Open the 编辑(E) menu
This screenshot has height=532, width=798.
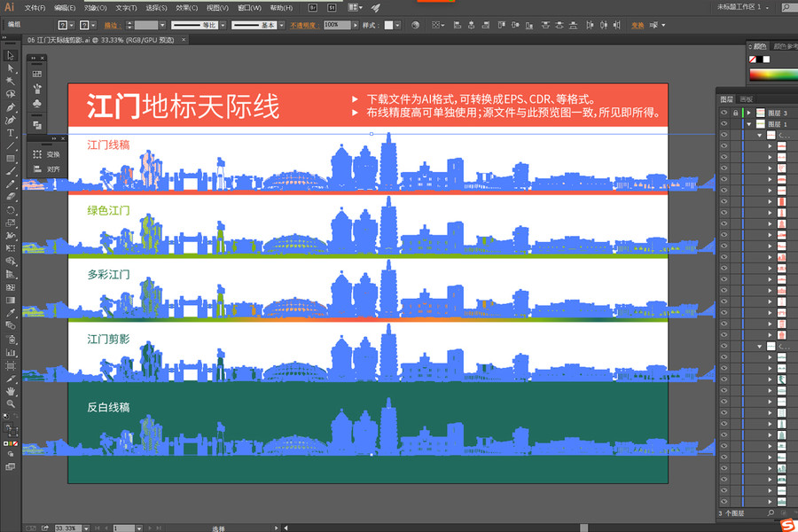click(x=65, y=8)
